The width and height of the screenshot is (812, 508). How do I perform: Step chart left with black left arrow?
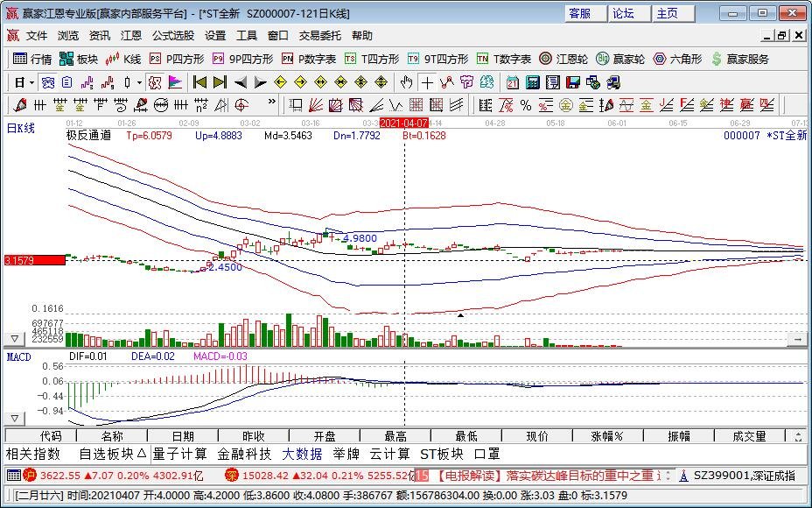coord(240,82)
